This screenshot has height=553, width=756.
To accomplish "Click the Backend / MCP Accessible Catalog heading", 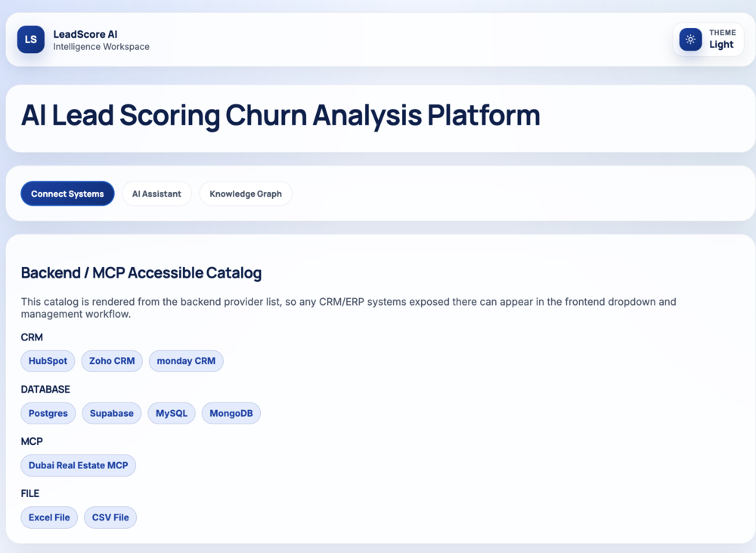I will (x=141, y=273).
